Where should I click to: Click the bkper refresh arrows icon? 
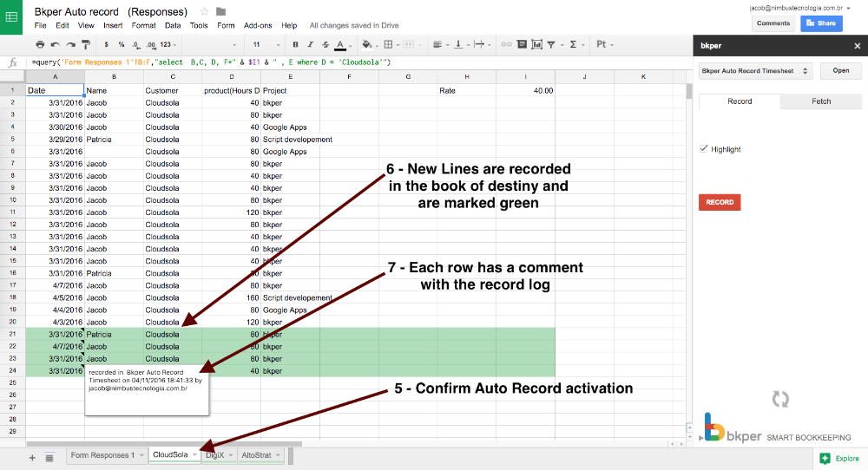[x=780, y=399]
